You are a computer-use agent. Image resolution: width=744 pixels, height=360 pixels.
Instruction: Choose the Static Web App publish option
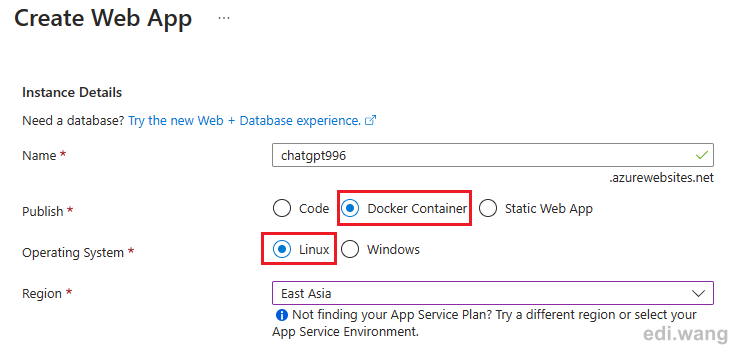(536, 208)
